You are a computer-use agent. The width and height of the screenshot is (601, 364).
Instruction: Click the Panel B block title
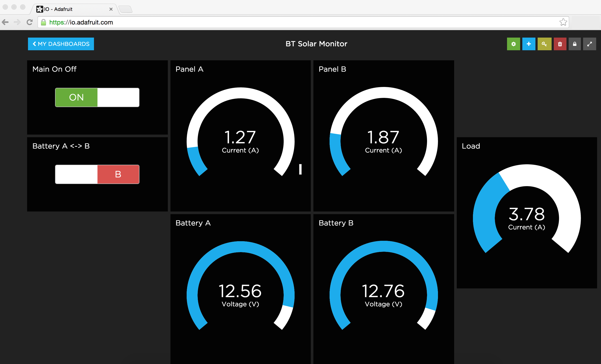coord(332,69)
